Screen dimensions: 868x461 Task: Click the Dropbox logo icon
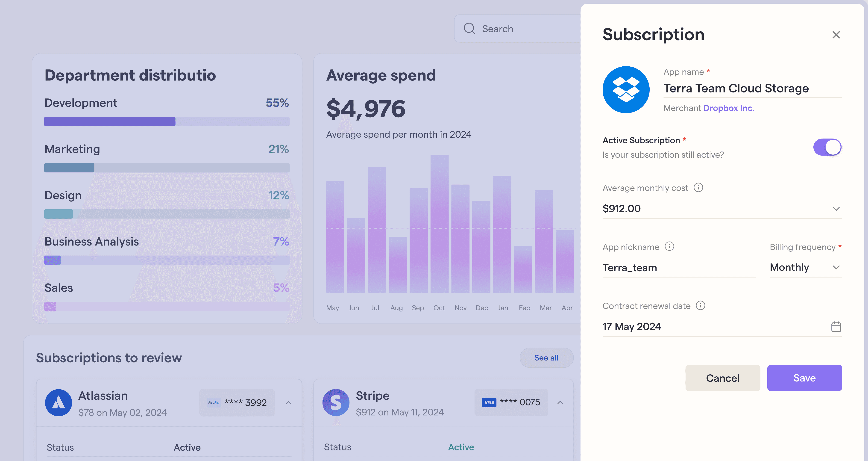coord(626,90)
